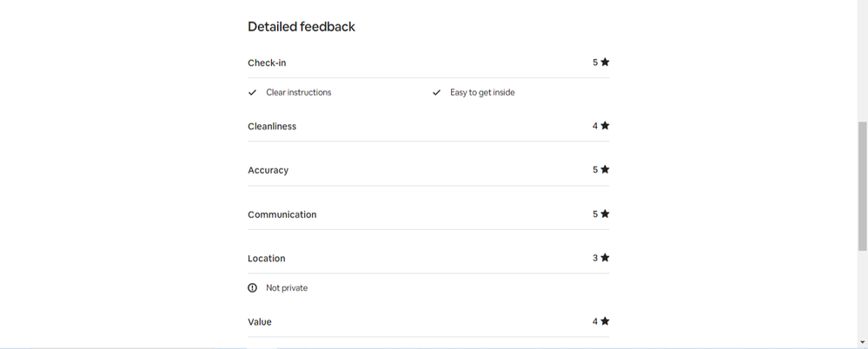Select the Clear instructions label

point(298,93)
